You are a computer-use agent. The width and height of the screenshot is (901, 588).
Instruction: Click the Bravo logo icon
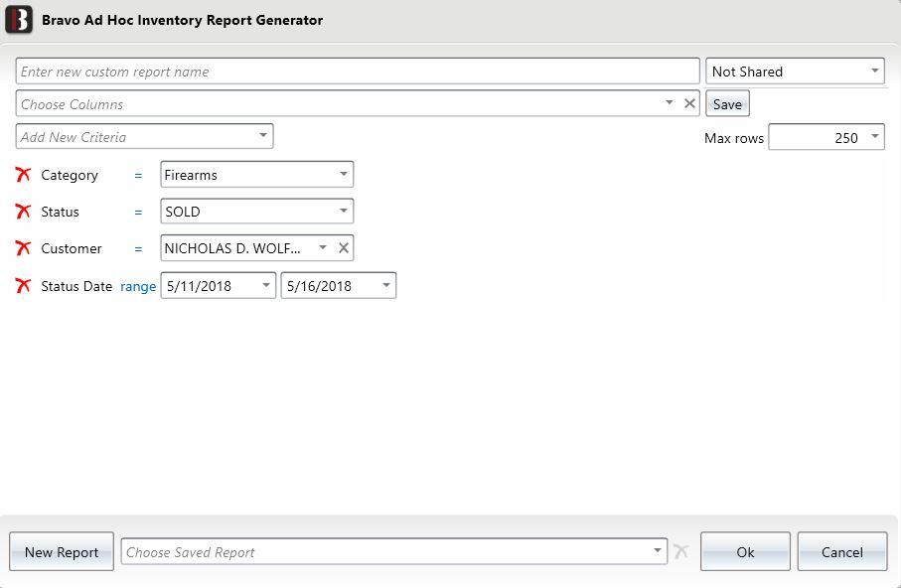point(19,20)
